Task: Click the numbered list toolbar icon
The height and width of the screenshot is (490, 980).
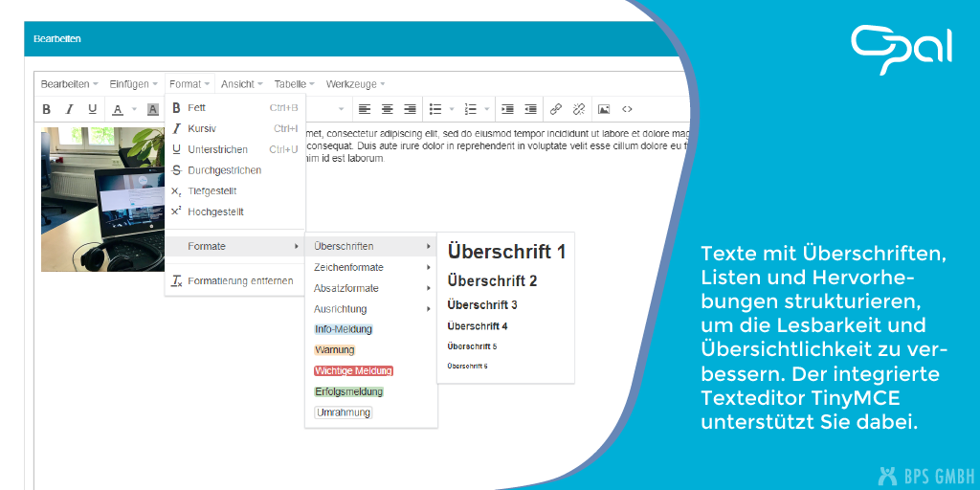Action: (471, 109)
